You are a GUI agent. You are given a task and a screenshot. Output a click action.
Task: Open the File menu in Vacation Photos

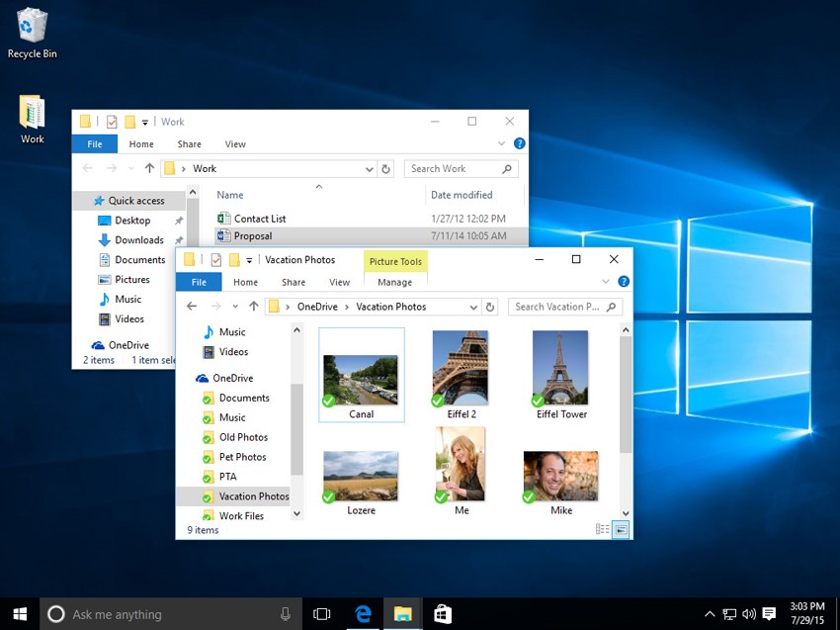point(199,282)
